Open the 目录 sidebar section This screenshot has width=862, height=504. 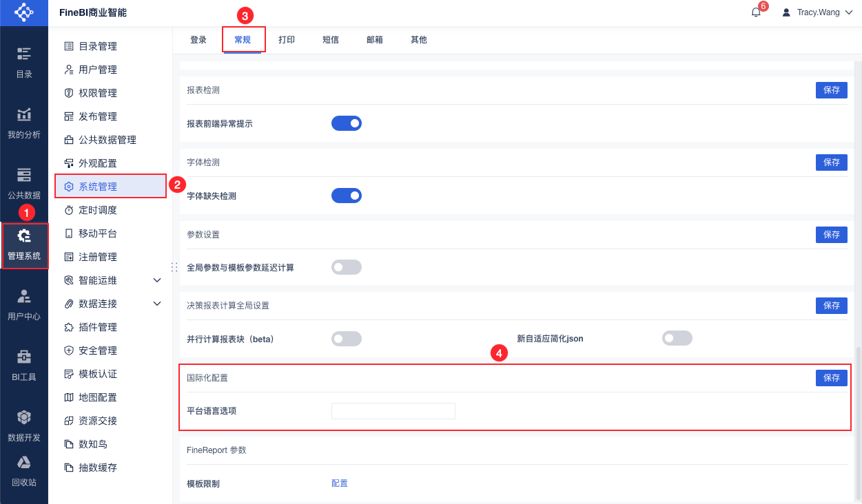click(24, 62)
